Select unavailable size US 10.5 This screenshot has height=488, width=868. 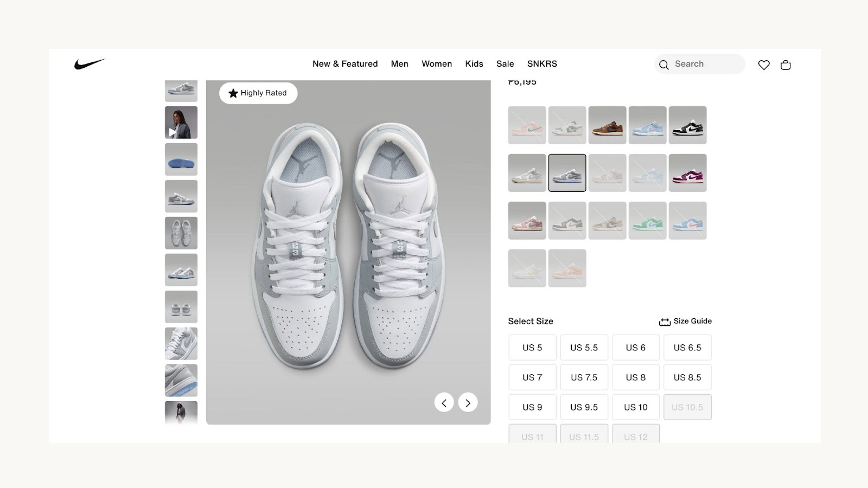tap(687, 407)
